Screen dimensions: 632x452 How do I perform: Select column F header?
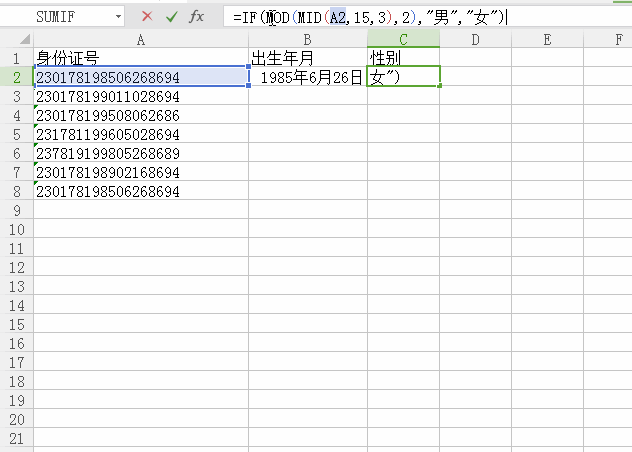(x=608, y=40)
